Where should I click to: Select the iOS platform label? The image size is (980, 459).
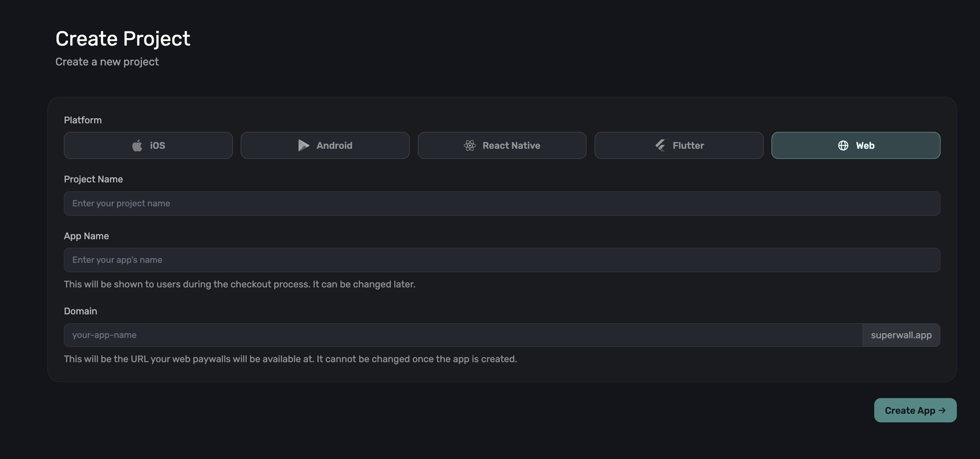pyautogui.click(x=157, y=145)
